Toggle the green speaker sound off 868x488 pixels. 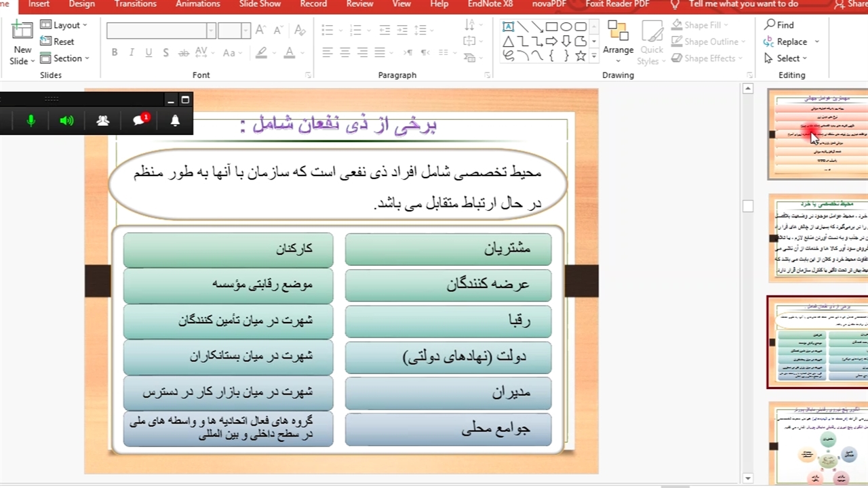pyautogui.click(x=66, y=121)
